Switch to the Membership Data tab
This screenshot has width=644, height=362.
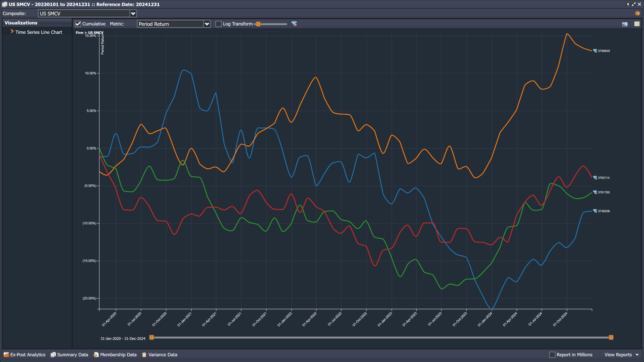(x=115, y=355)
